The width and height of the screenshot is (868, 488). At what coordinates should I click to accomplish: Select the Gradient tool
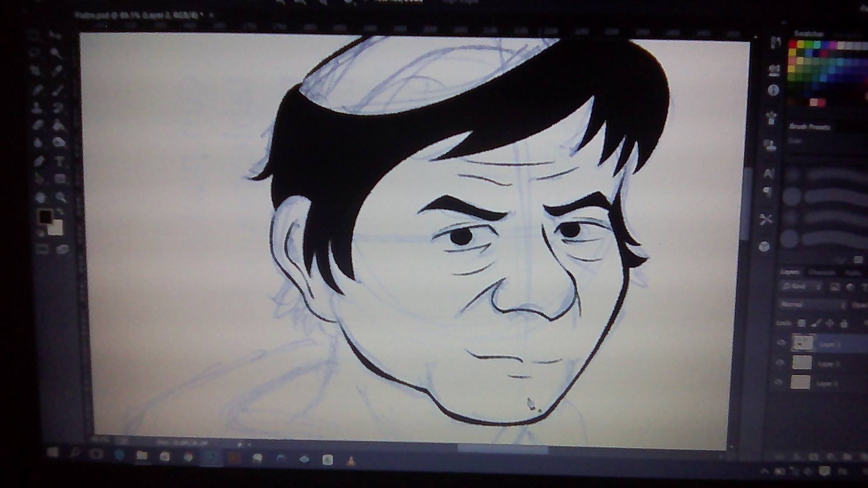[58, 125]
